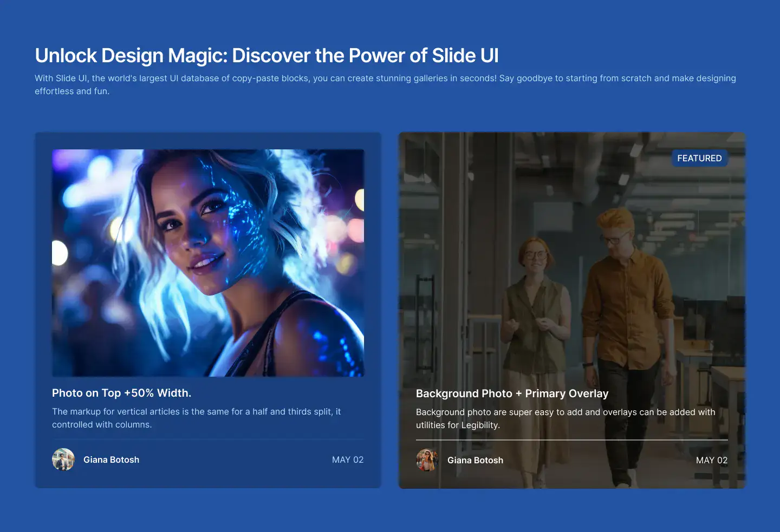The image size is (780, 532).
Task: Click the 'Unlock Design Magic' page heading
Action: 266,55
